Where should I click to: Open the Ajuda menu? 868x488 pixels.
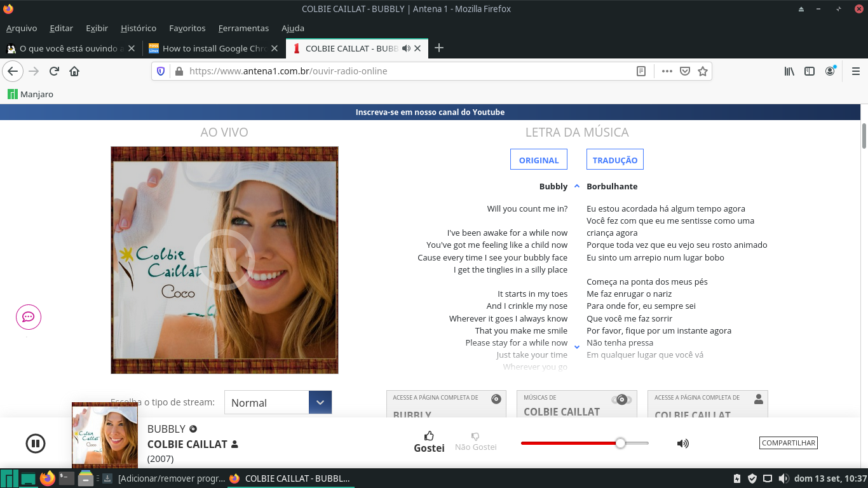pyautogui.click(x=293, y=28)
